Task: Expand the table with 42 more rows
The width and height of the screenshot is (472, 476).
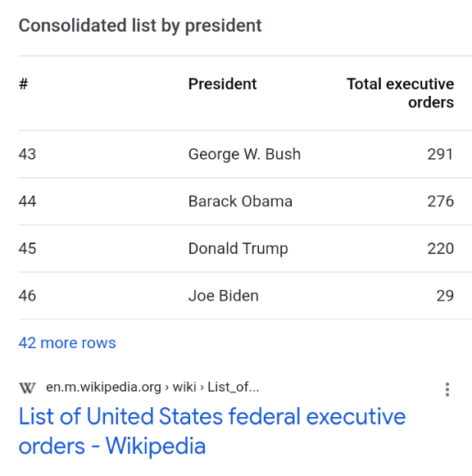Action: tap(67, 343)
